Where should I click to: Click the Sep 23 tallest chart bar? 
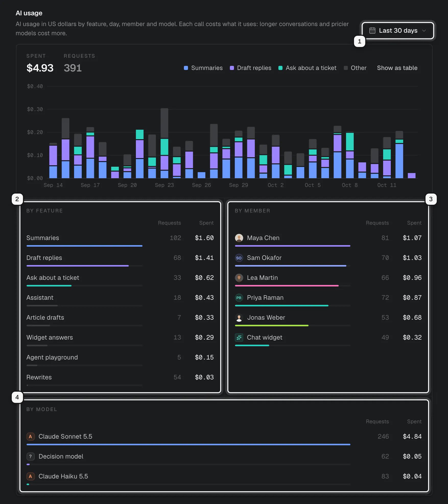point(164,143)
